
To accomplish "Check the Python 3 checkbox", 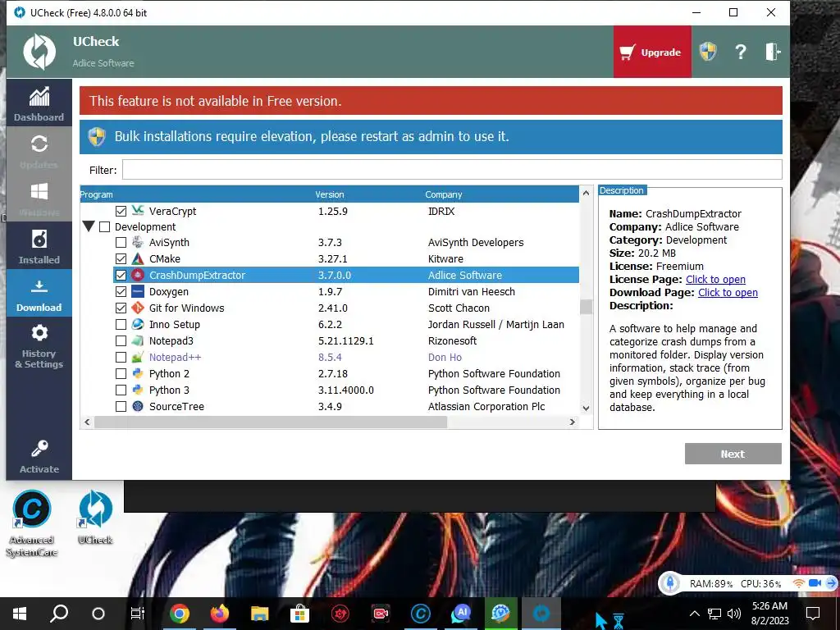I will pos(121,390).
